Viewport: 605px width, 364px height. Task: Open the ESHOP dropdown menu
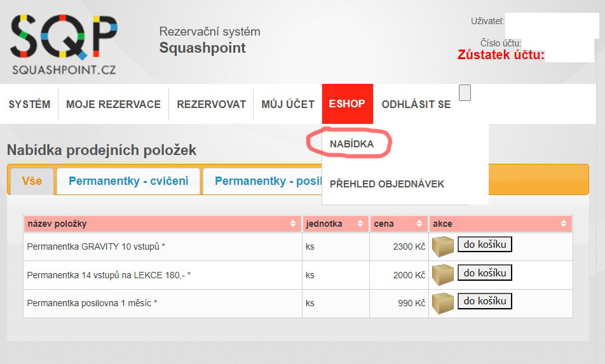[347, 104]
